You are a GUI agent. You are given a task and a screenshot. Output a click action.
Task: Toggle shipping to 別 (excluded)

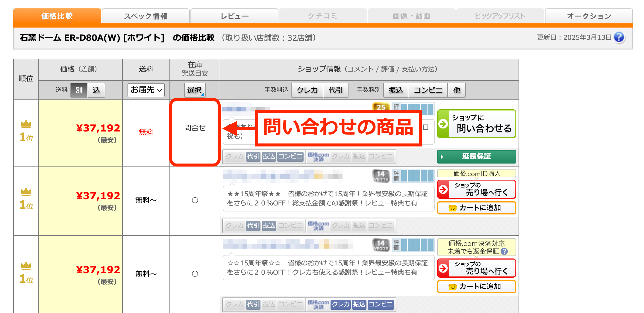[79, 90]
